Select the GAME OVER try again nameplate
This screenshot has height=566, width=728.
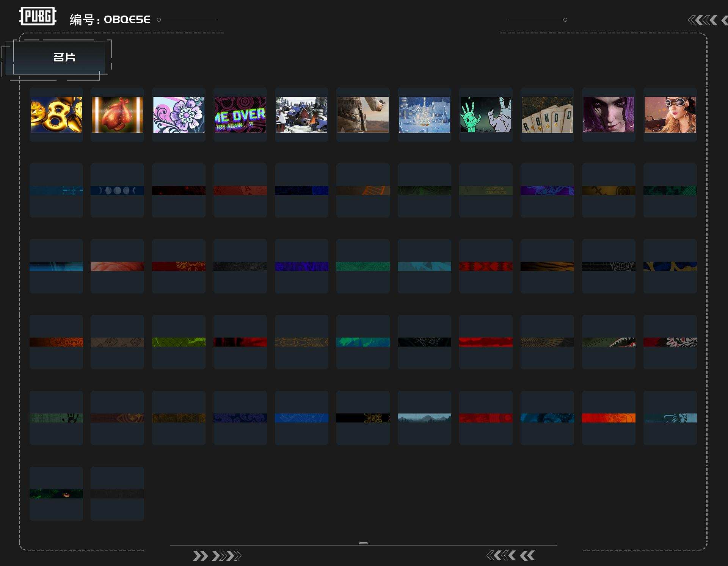click(x=240, y=114)
